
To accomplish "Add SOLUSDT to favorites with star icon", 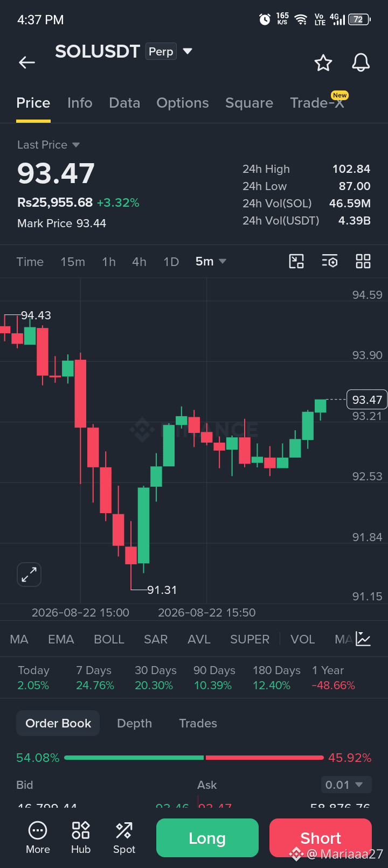I will pyautogui.click(x=323, y=63).
